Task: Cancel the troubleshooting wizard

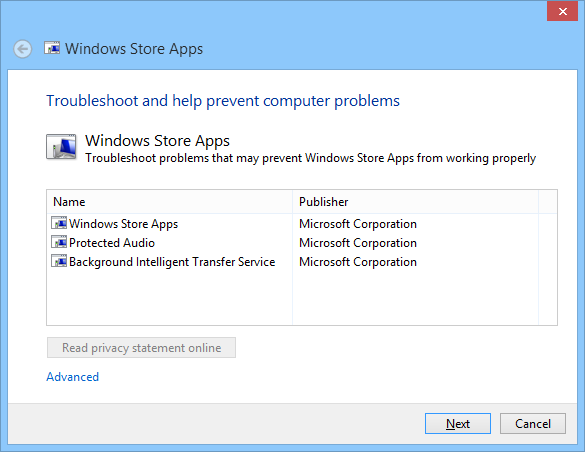Action: [x=533, y=423]
